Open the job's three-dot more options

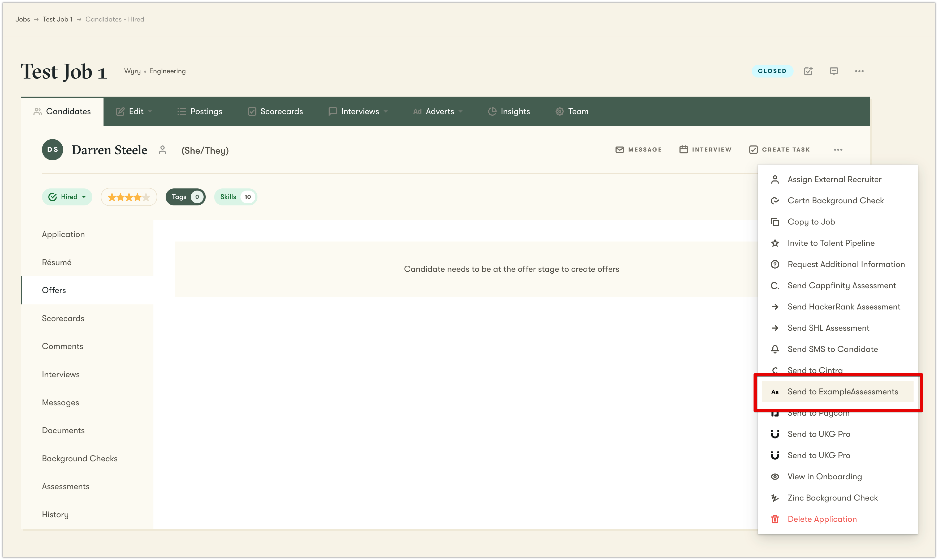[859, 71]
